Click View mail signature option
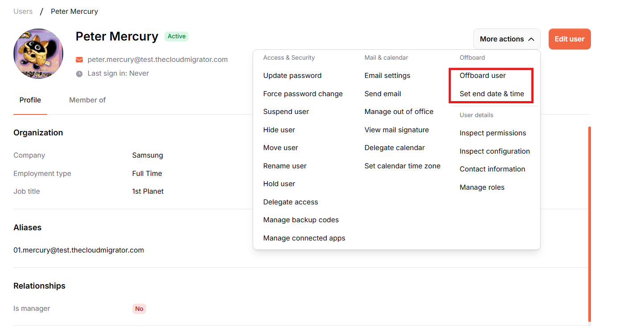The image size is (644, 326). click(x=397, y=130)
